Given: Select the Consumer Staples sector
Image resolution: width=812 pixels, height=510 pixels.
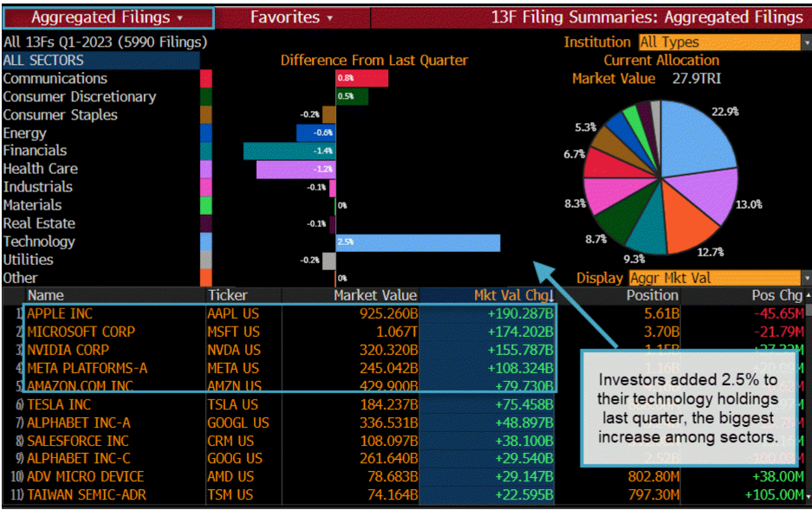Looking at the screenshot, I should 60,115.
